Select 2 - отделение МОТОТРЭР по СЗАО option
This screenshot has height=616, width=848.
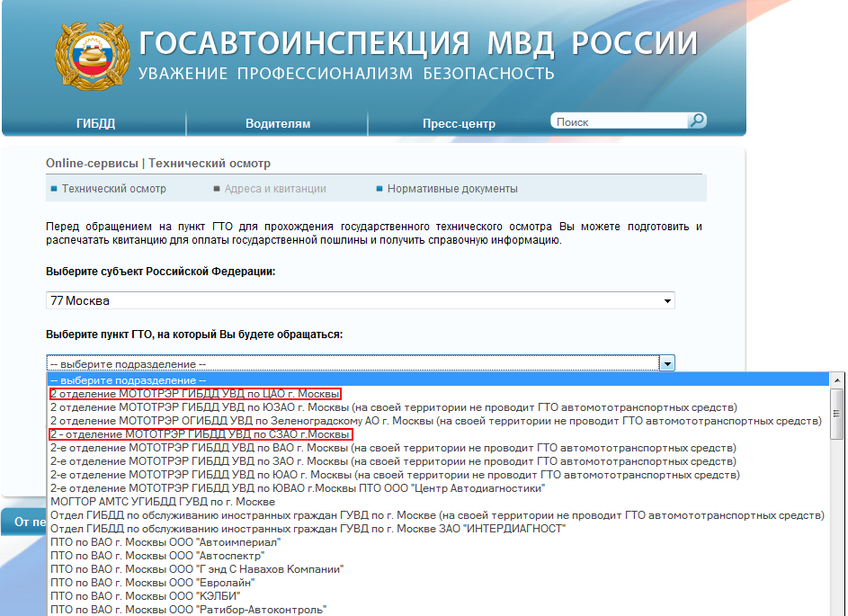438,434
